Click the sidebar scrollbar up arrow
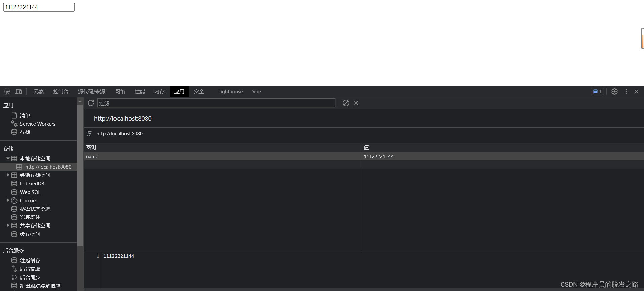 point(80,101)
